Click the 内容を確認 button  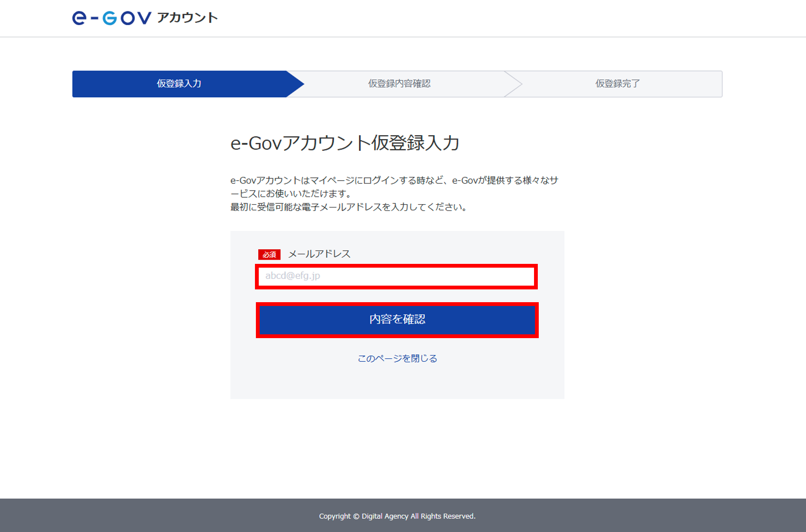pos(397,320)
